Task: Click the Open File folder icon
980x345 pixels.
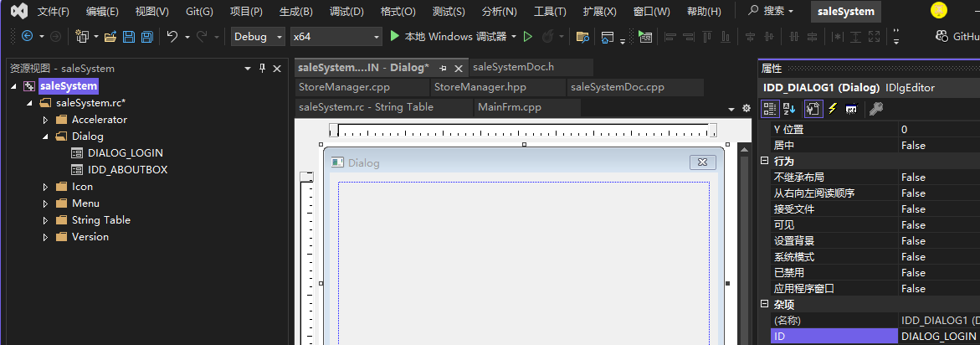Action: tap(110, 37)
